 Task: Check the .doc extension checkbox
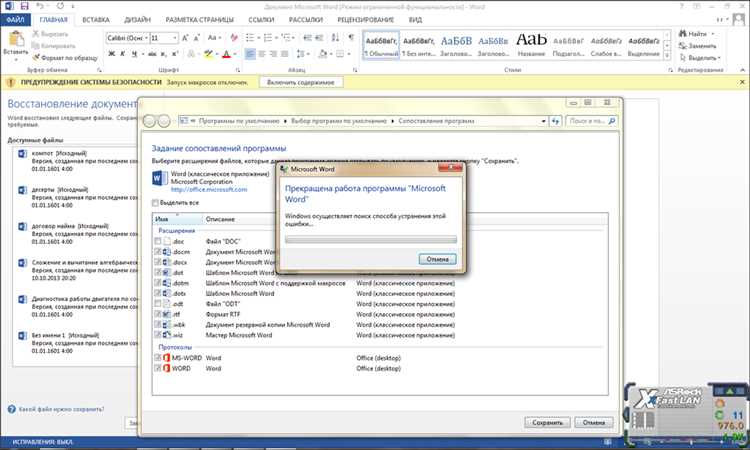[x=158, y=241]
